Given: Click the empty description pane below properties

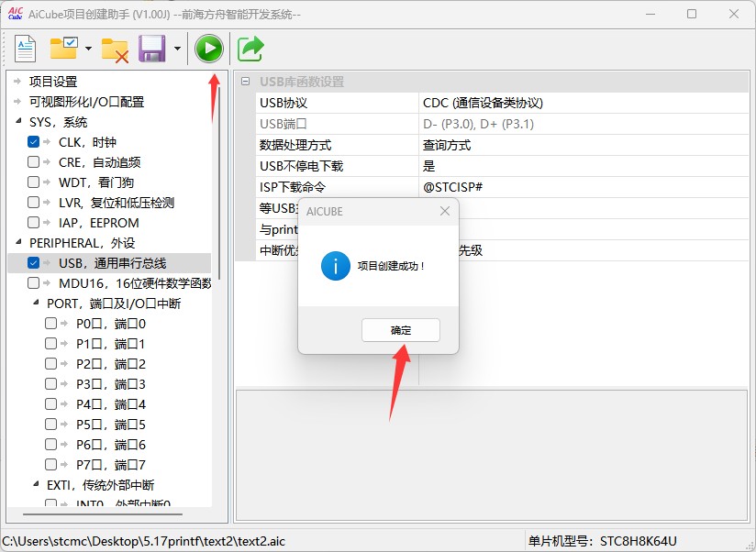Looking at the screenshot, I should (x=491, y=455).
